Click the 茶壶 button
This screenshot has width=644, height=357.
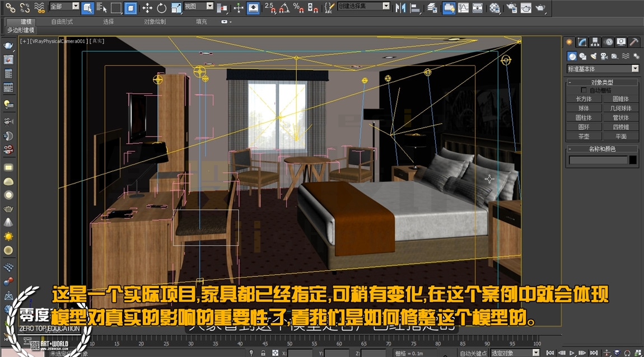pos(584,136)
